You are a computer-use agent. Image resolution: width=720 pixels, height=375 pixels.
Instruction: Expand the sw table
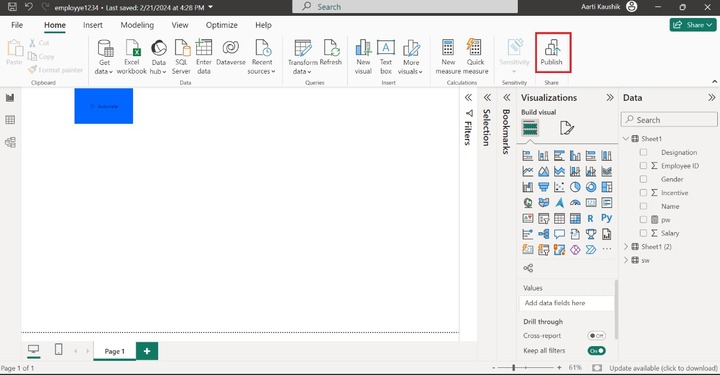coord(626,260)
